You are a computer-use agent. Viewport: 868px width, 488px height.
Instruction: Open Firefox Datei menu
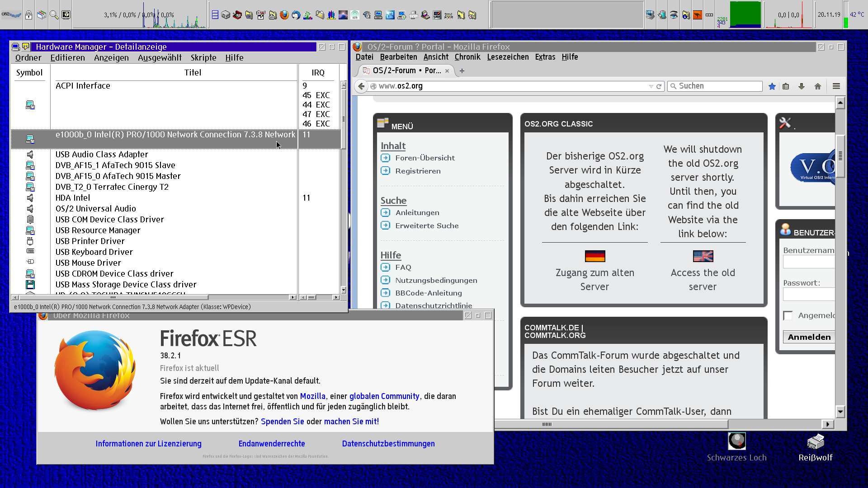coord(364,57)
